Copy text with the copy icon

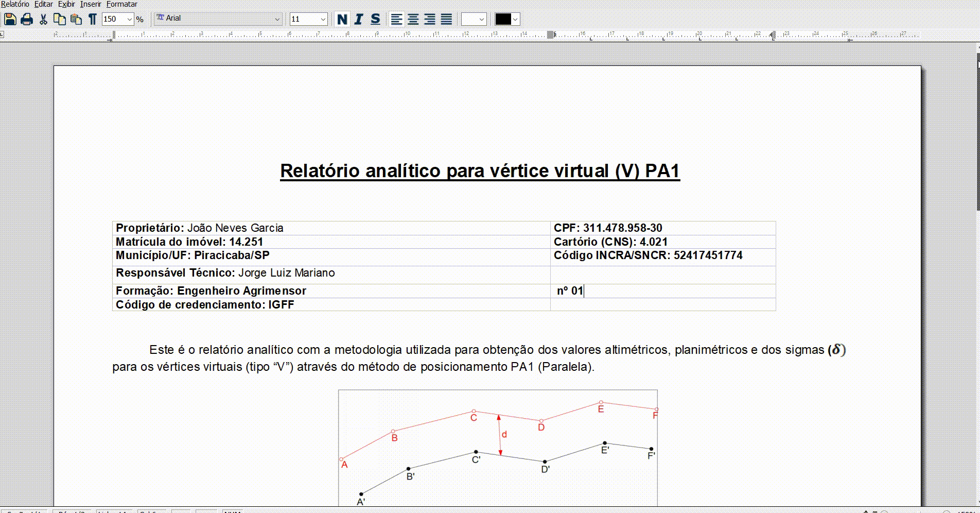point(59,20)
